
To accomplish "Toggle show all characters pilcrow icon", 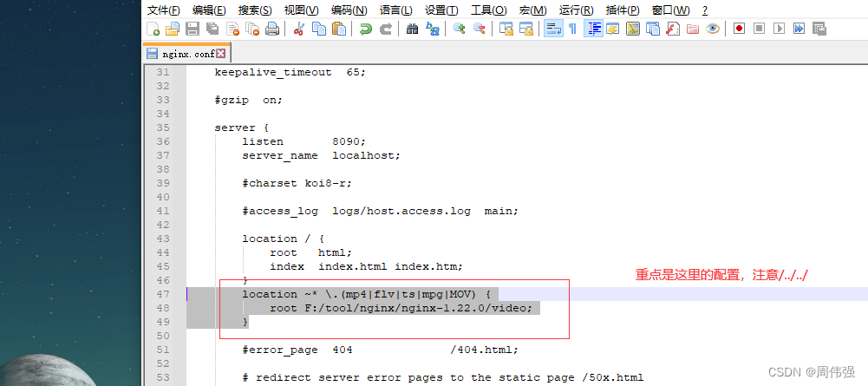I will (573, 29).
